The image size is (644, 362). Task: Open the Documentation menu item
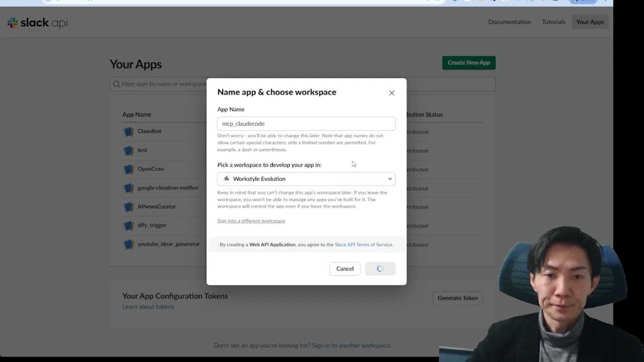pyautogui.click(x=509, y=22)
